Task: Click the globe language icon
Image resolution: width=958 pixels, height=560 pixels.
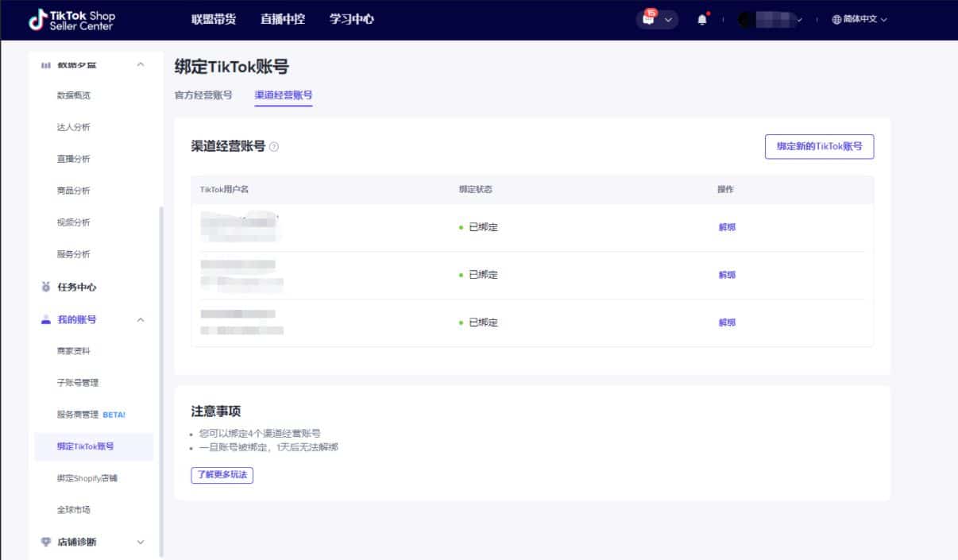Action: [x=836, y=19]
